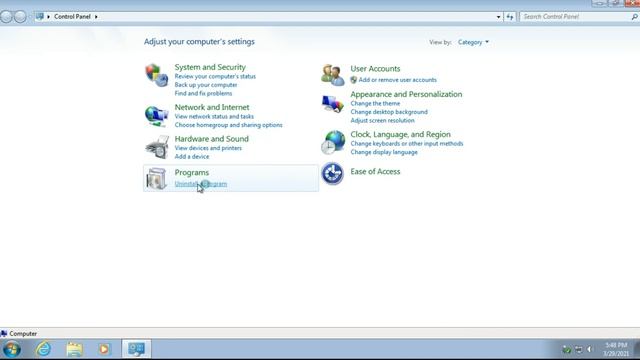This screenshot has width=640, height=360.
Task: Open the User Accounts people icon
Action: coord(333,75)
